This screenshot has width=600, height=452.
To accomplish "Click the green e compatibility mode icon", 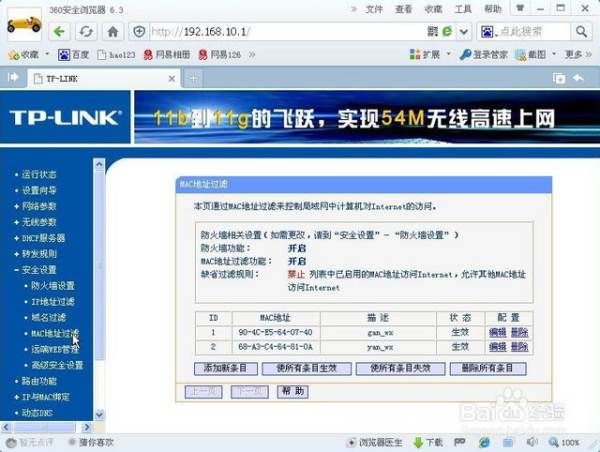I will click(x=447, y=31).
